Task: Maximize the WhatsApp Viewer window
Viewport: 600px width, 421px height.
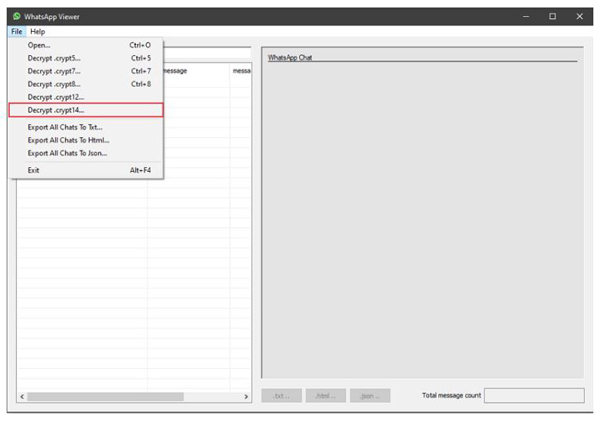Action: point(552,17)
